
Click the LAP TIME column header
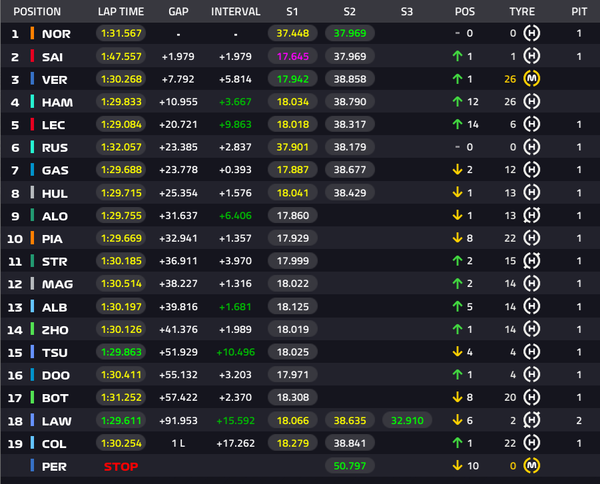coord(121,11)
